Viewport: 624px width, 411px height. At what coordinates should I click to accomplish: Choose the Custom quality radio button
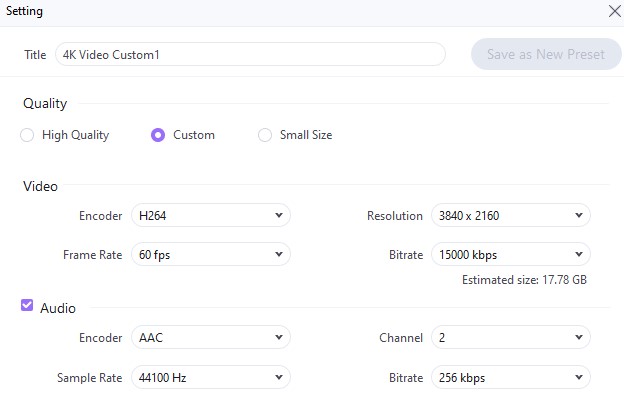(x=158, y=135)
